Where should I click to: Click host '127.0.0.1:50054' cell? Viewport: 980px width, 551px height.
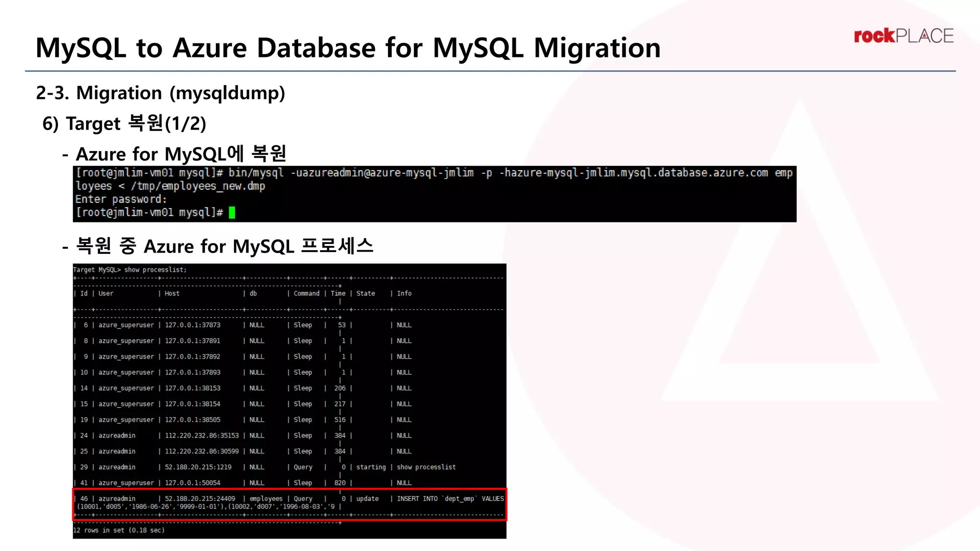(192, 483)
